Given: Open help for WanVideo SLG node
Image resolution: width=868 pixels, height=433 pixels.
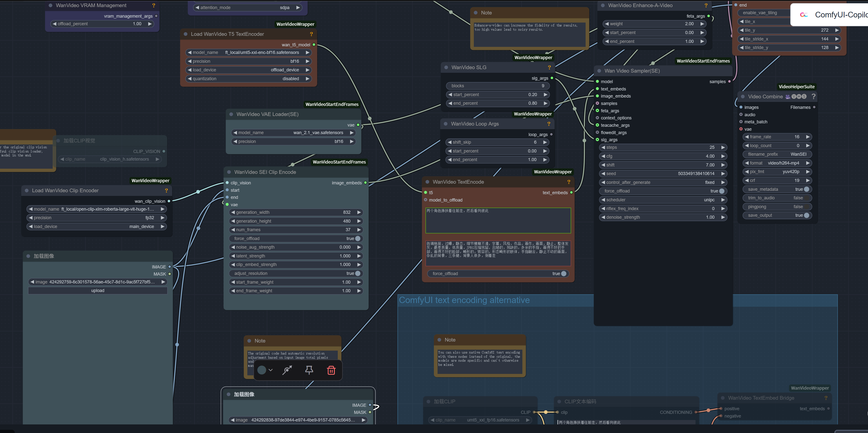Looking at the screenshot, I should [549, 67].
